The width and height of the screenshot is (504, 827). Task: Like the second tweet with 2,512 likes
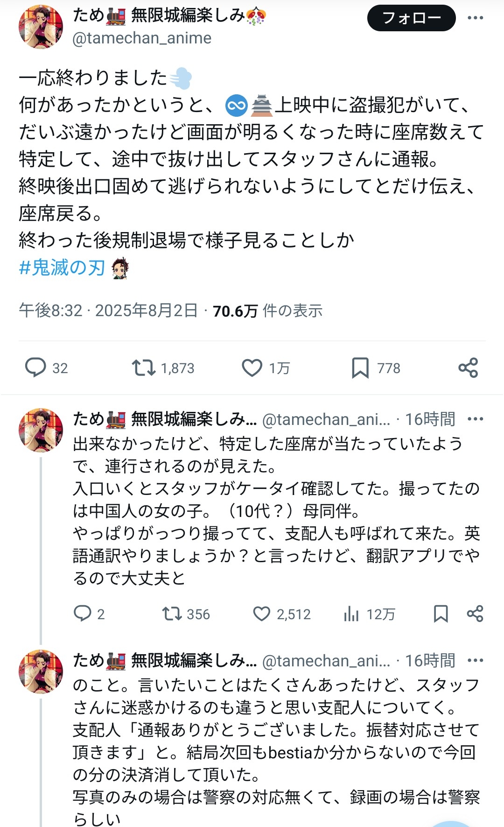click(261, 614)
